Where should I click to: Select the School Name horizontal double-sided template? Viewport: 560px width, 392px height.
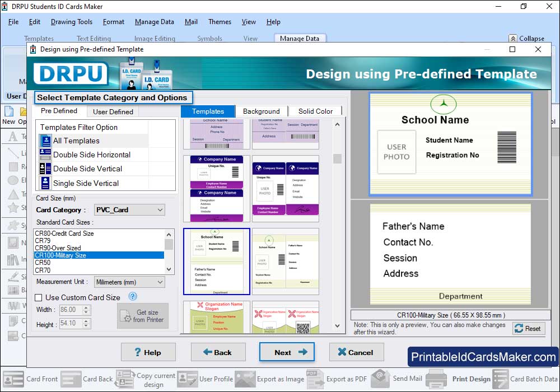[286, 262]
